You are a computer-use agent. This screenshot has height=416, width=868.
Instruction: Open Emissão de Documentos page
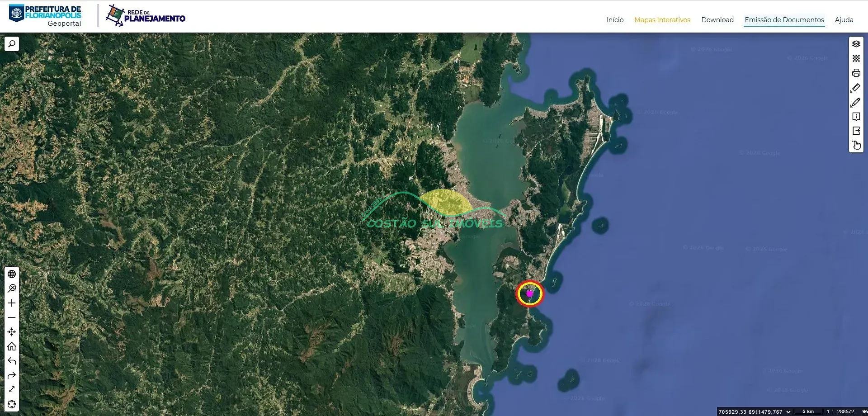pos(784,20)
